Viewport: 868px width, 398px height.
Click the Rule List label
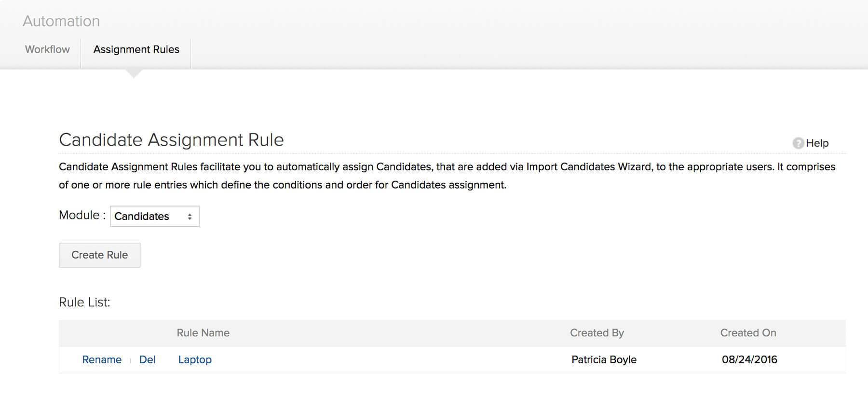[84, 302]
